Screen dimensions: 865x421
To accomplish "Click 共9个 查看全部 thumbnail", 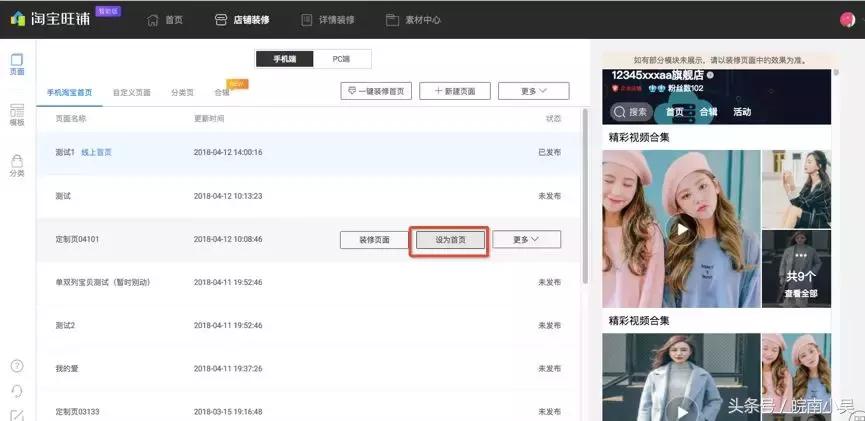I will pos(796,269).
